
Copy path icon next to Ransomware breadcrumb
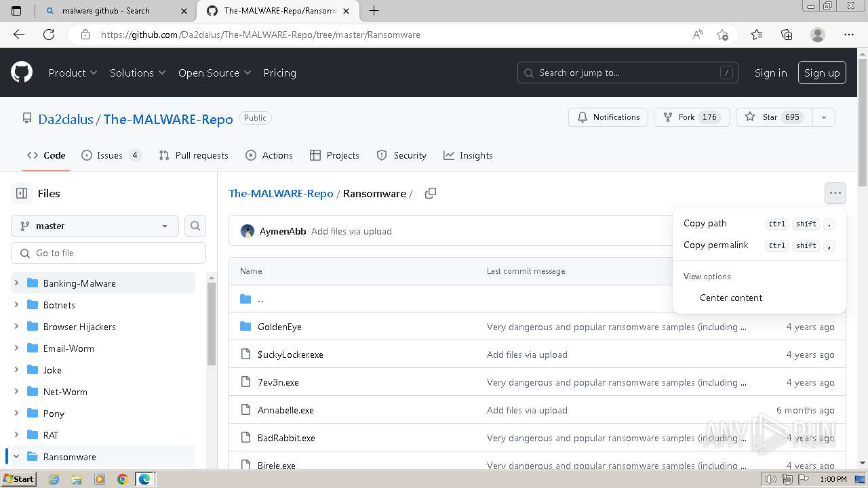[430, 193]
